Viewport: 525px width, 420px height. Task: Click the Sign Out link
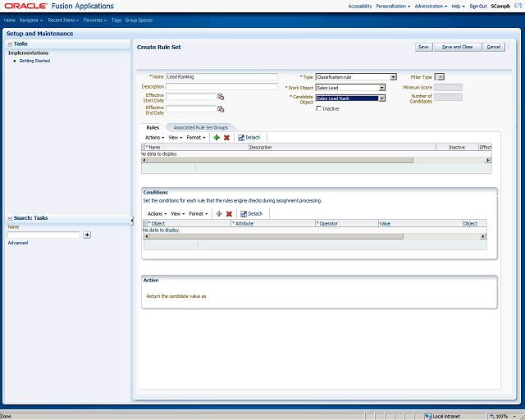[x=477, y=7]
